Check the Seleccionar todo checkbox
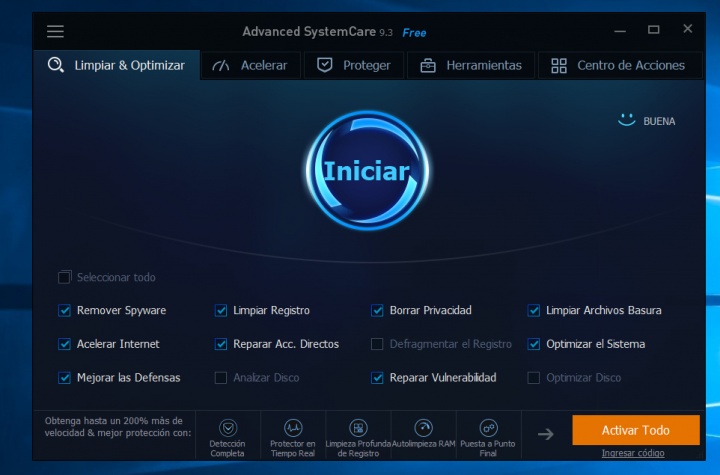 tap(64, 277)
